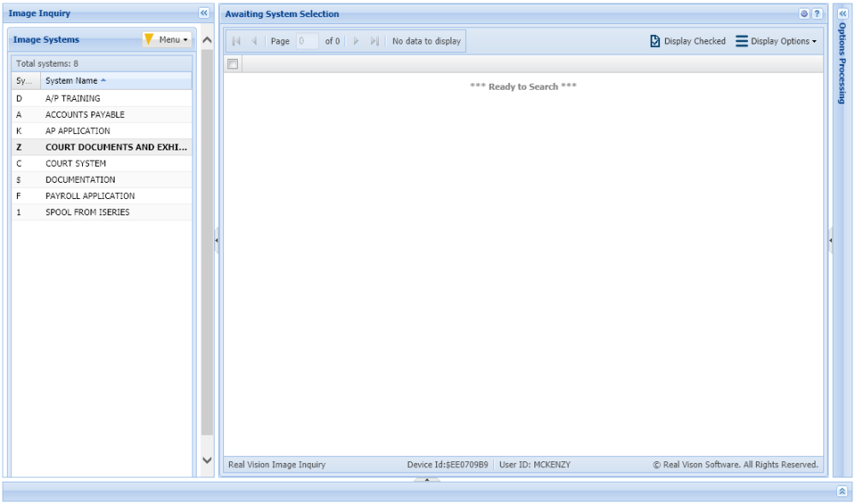The image size is (855, 504).
Task: Select SPOOL FROM ISERIES row
Action: click(102, 212)
